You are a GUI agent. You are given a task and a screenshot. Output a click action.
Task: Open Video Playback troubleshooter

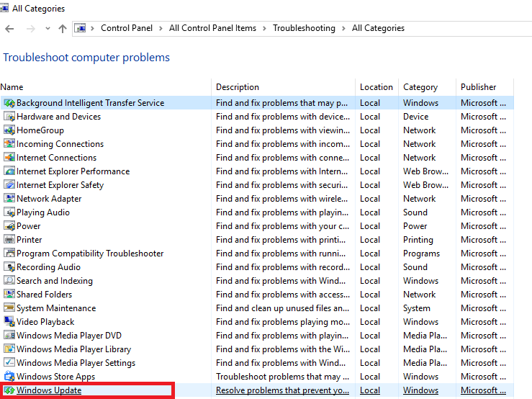[45, 322]
